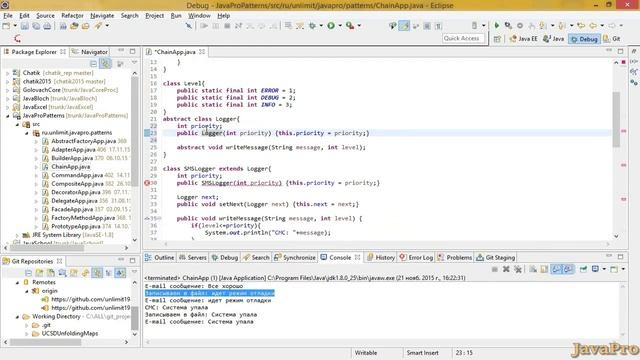Select the origin remote in Git Repositories
The image size is (640, 360).
(49, 291)
